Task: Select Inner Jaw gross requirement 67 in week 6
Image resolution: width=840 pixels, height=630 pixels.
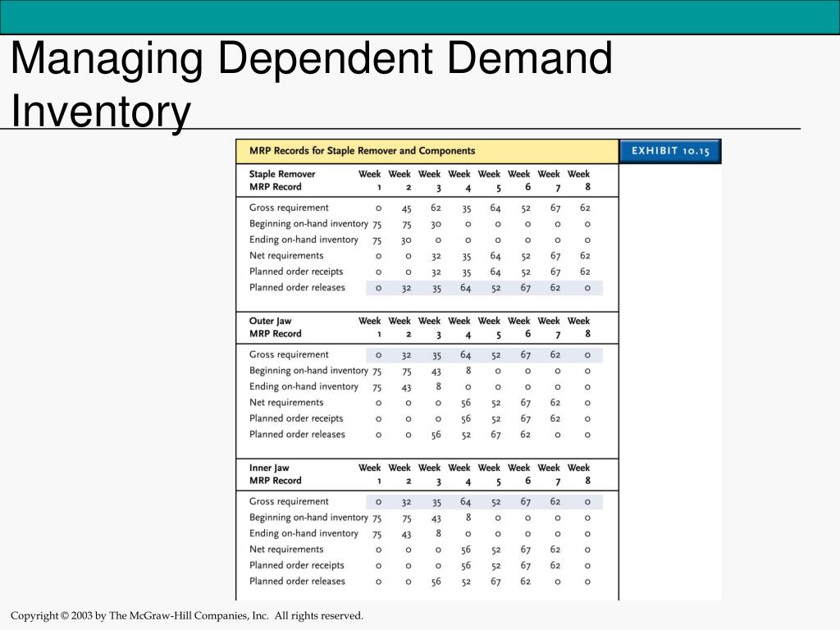Action: pos(526,501)
